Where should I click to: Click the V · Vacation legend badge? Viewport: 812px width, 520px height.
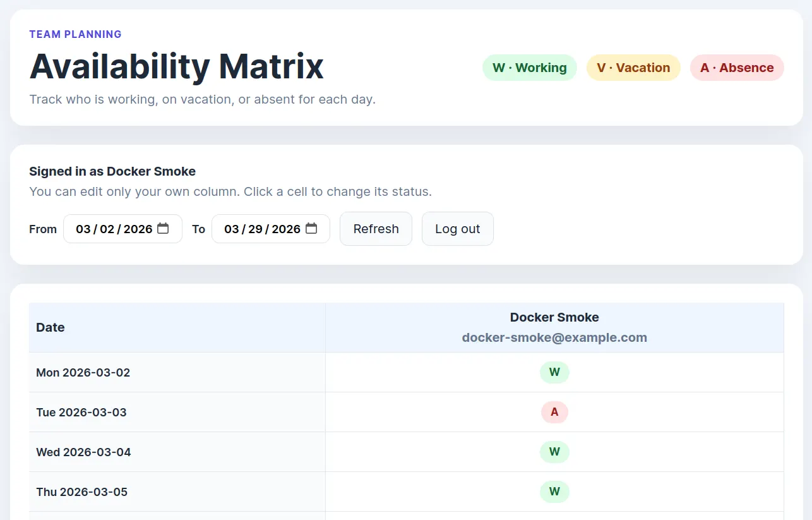pyautogui.click(x=633, y=68)
